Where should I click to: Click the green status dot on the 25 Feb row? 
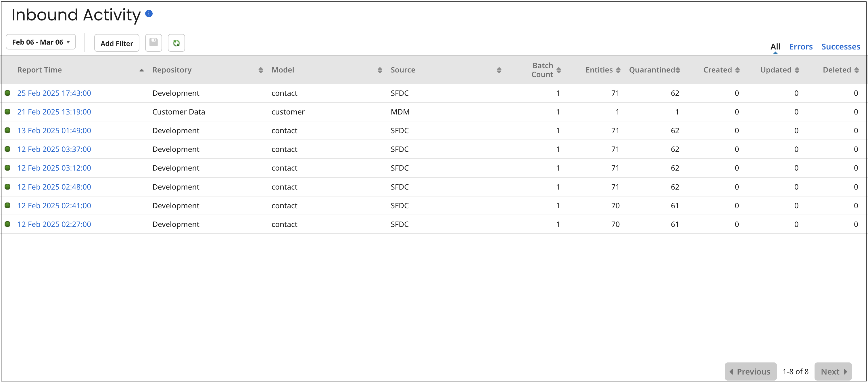(x=7, y=93)
